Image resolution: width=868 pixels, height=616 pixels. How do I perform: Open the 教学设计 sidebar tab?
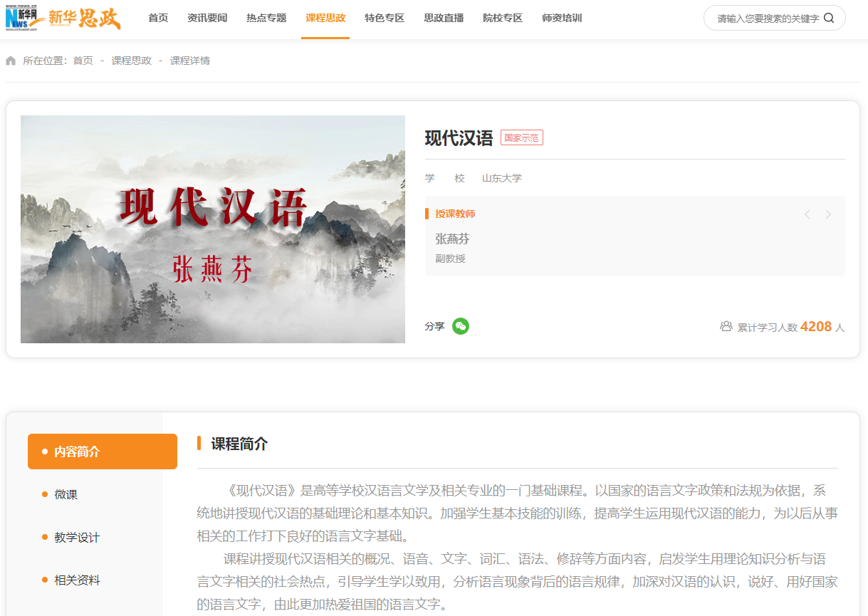[x=77, y=538]
